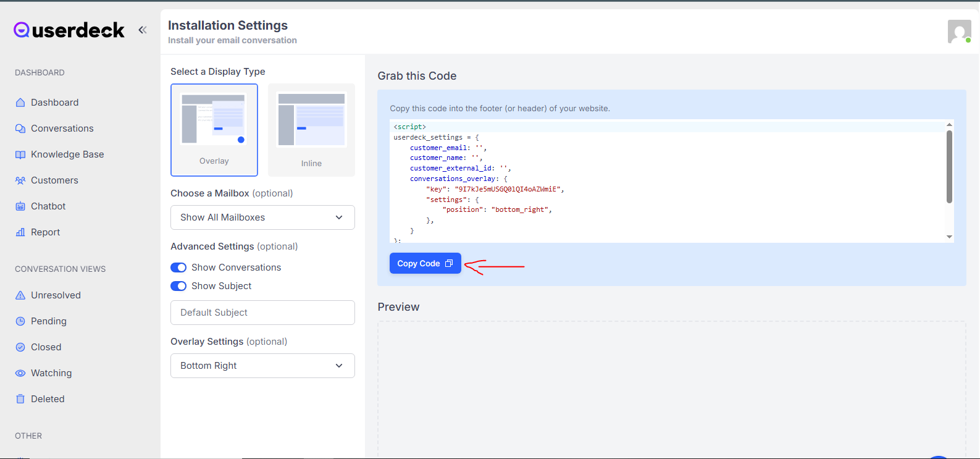Viewport: 980px width, 459px height.
Task: Click inside the embed code text area
Action: coord(667,181)
